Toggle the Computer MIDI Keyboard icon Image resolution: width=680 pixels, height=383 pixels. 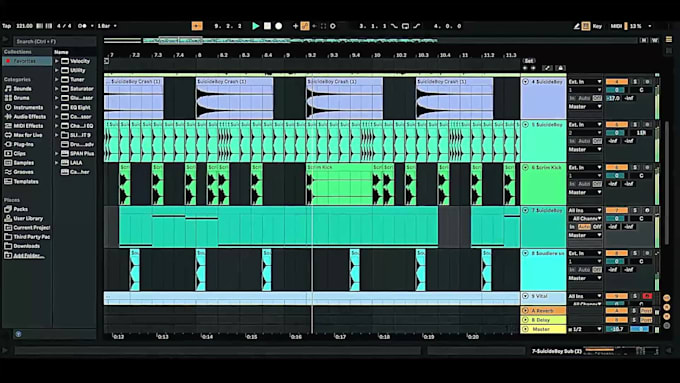(x=586, y=26)
